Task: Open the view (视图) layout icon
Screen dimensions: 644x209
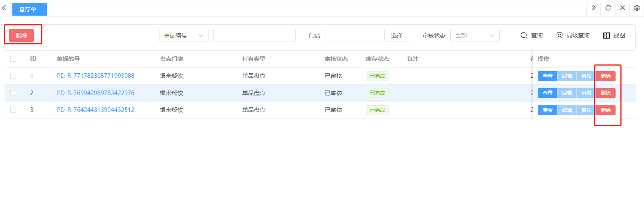Action: pyautogui.click(x=607, y=35)
